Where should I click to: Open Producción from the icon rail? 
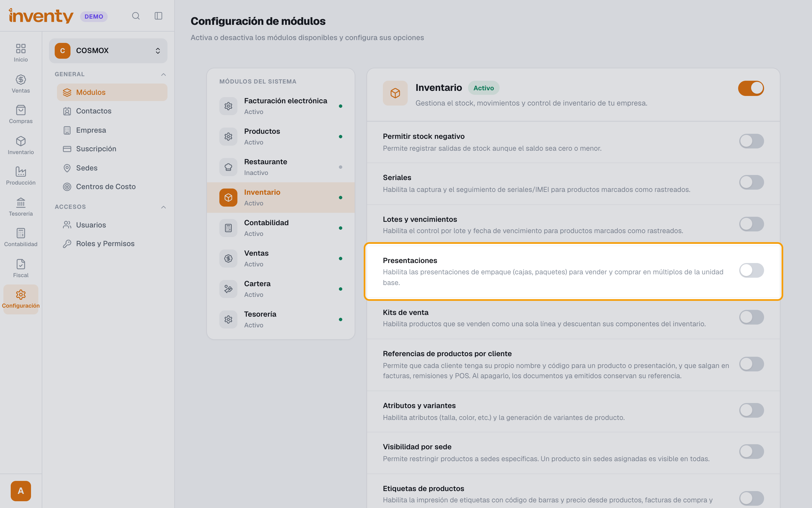(x=21, y=176)
